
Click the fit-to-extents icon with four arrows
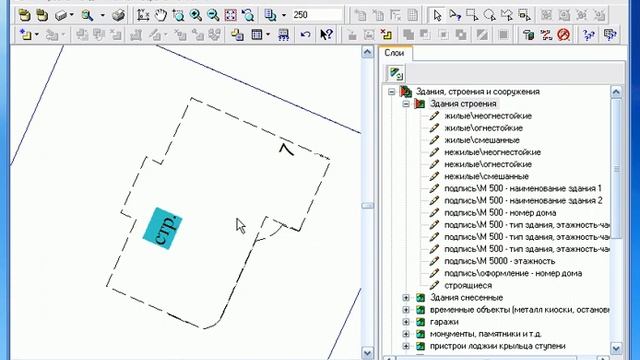point(231,16)
